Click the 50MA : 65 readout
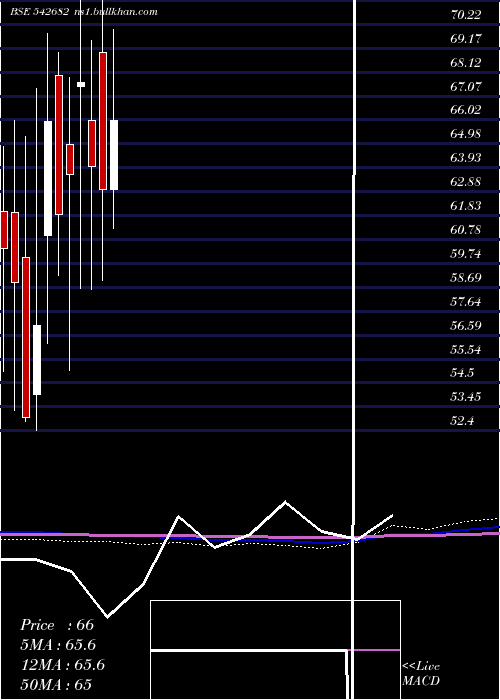500x700 pixels. point(56,685)
